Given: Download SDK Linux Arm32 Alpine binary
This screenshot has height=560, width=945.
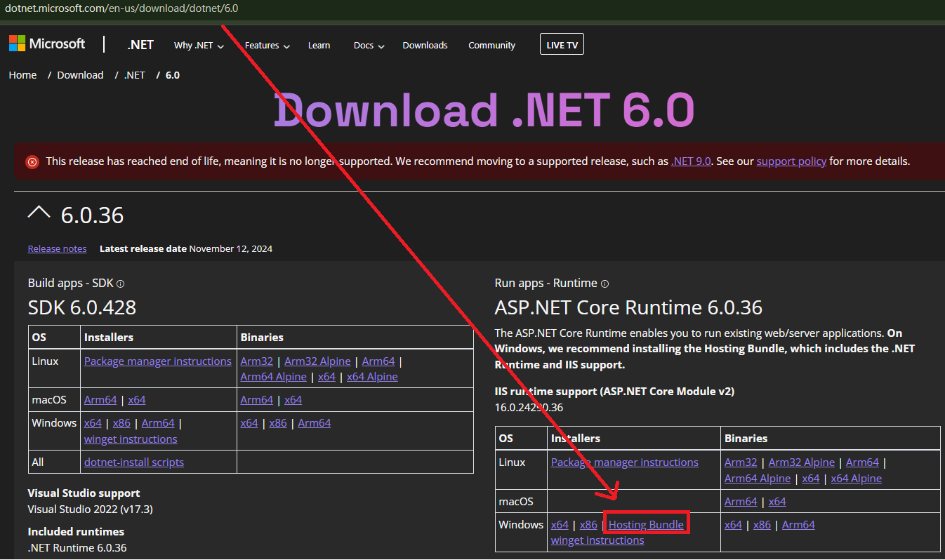Looking at the screenshot, I should click(317, 361).
